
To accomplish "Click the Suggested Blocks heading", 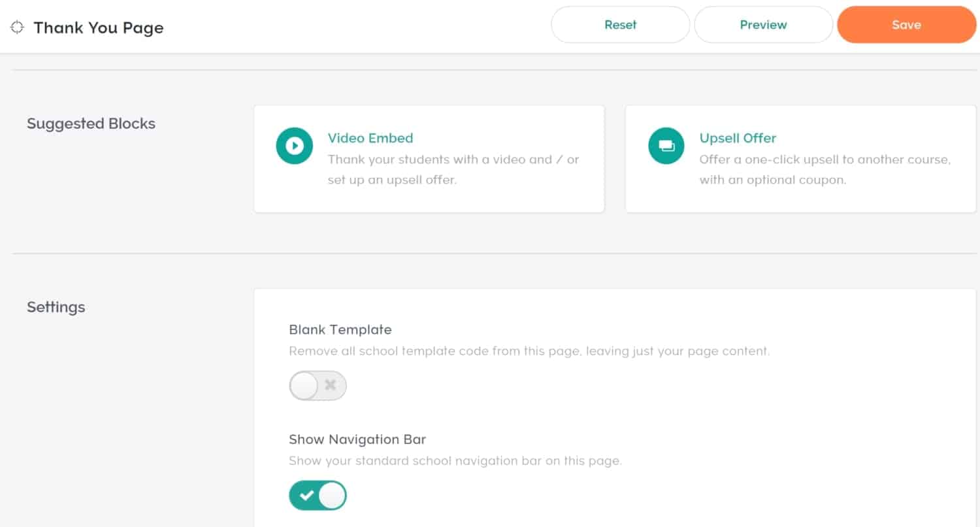I will click(91, 124).
